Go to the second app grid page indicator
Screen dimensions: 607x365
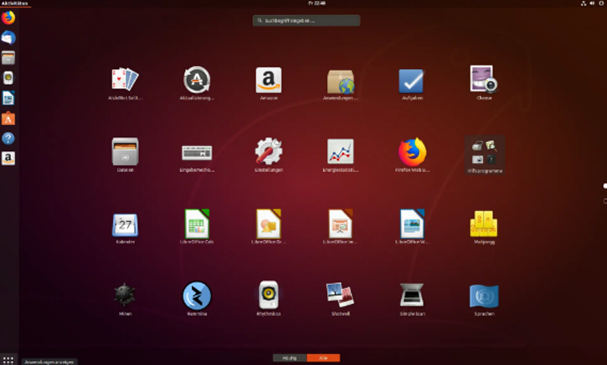click(605, 200)
